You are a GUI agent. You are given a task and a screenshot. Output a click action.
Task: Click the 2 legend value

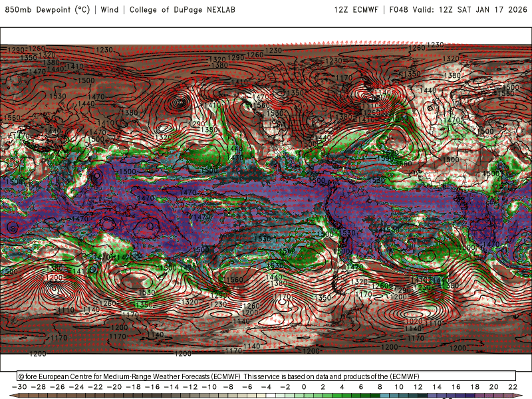pos(323,387)
